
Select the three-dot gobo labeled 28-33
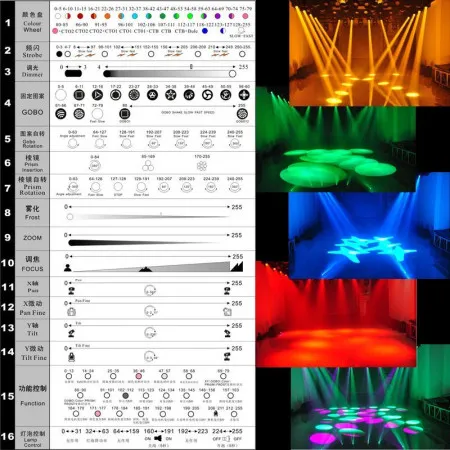pos(152,95)
